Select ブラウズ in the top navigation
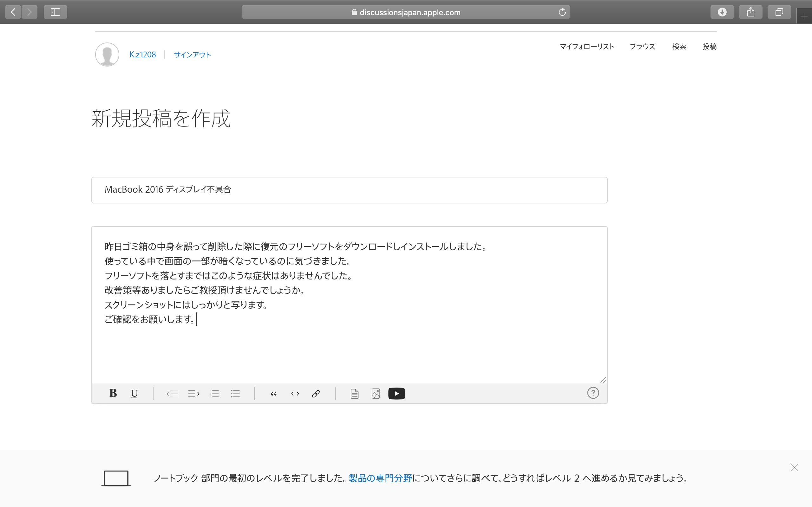812x507 pixels. [x=643, y=47]
